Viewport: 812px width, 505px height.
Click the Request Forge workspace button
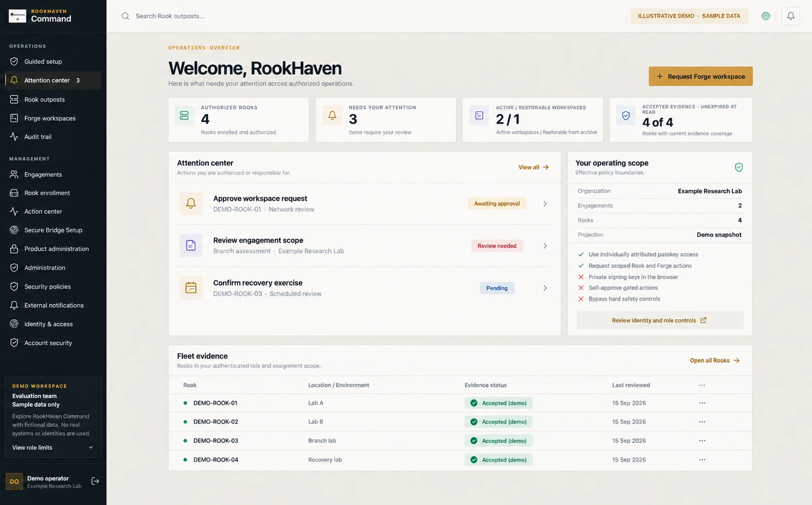pos(701,76)
